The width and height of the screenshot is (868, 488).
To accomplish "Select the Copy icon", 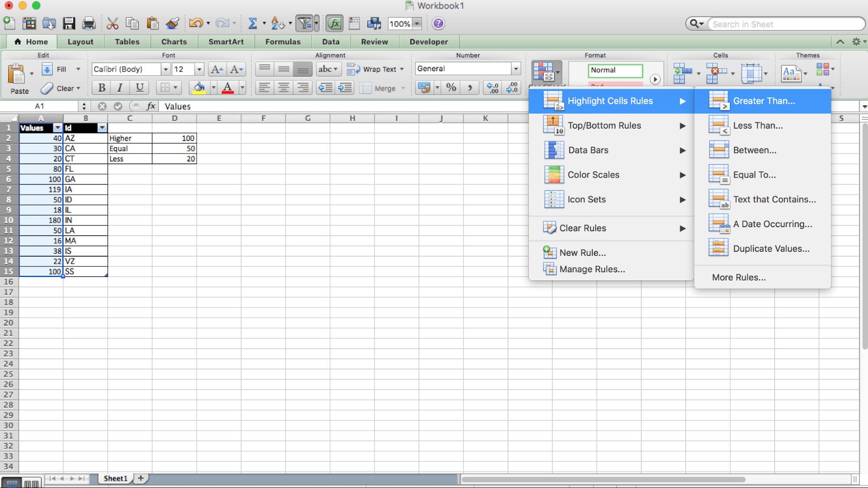I will (x=132, y=23).
